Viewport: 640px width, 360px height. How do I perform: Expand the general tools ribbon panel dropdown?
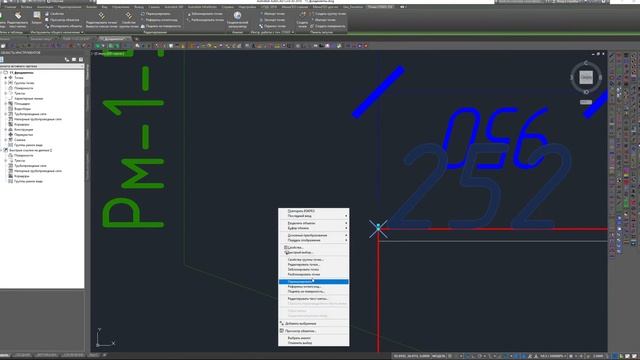coord(82,32)
